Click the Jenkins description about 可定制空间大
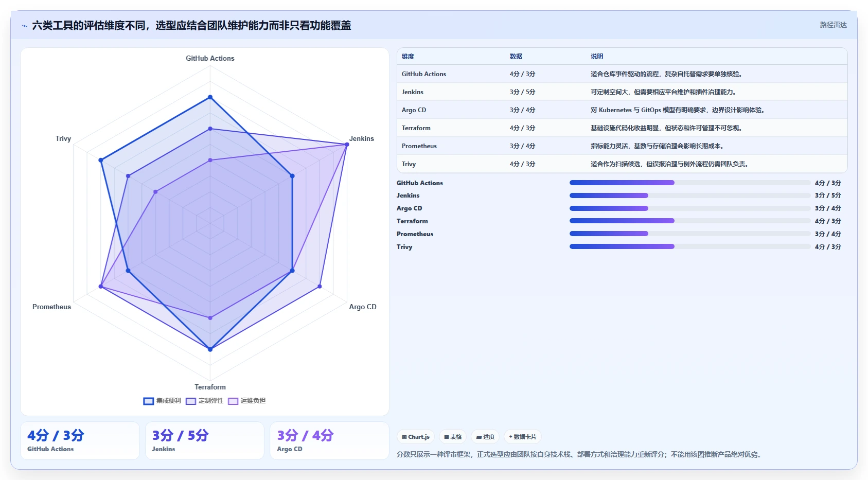868x480 pixels. click(664, 92)
